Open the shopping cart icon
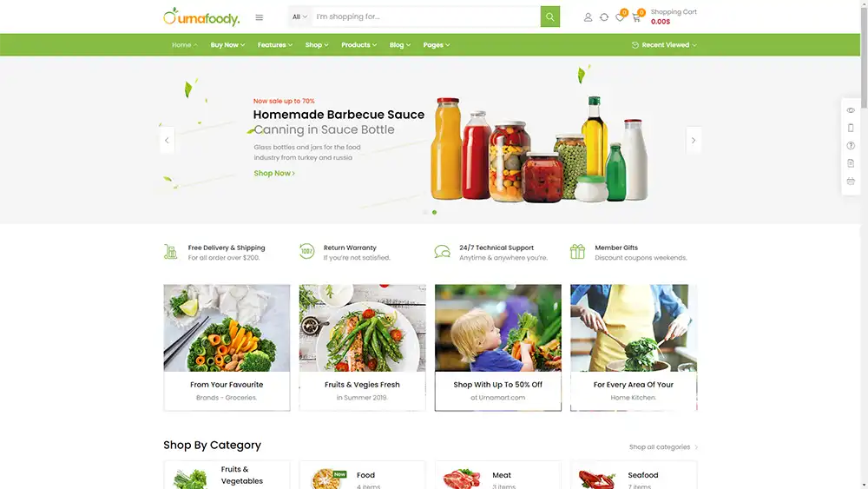This screenshot has width=868, height=489. click(636, 17)
